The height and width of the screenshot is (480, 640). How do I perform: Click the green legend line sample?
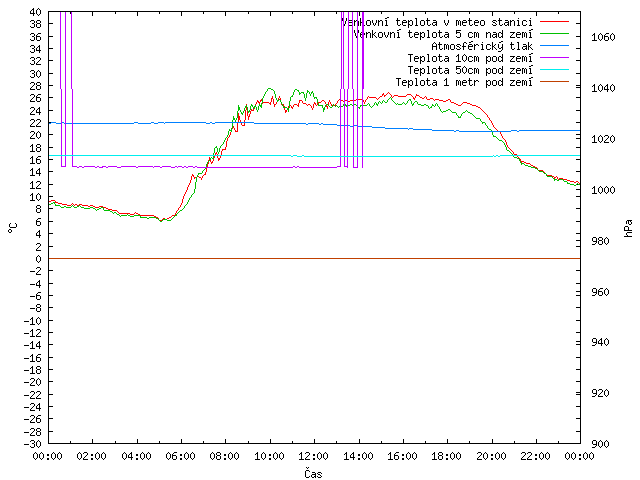point(554,33)
